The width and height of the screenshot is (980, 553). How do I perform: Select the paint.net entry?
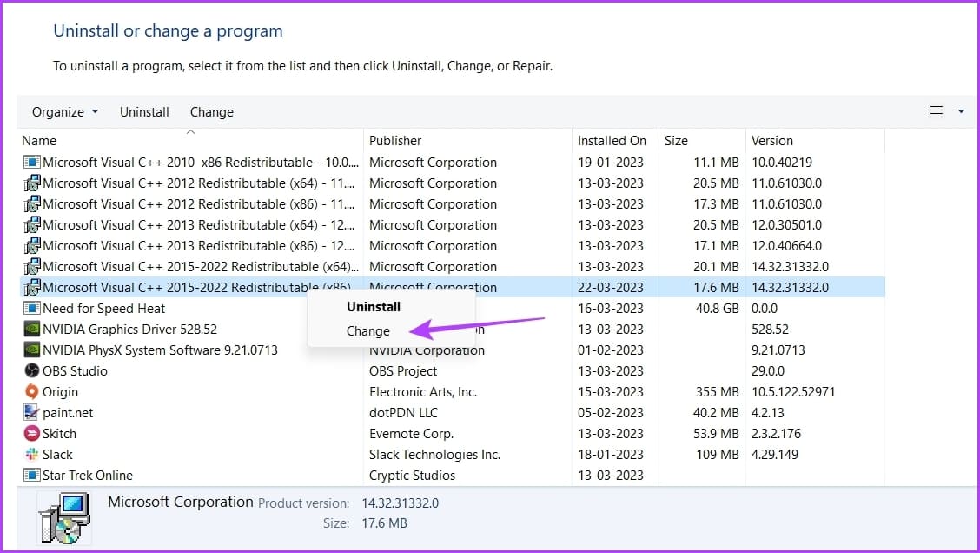pyautogui.click(x=68, y=413)
